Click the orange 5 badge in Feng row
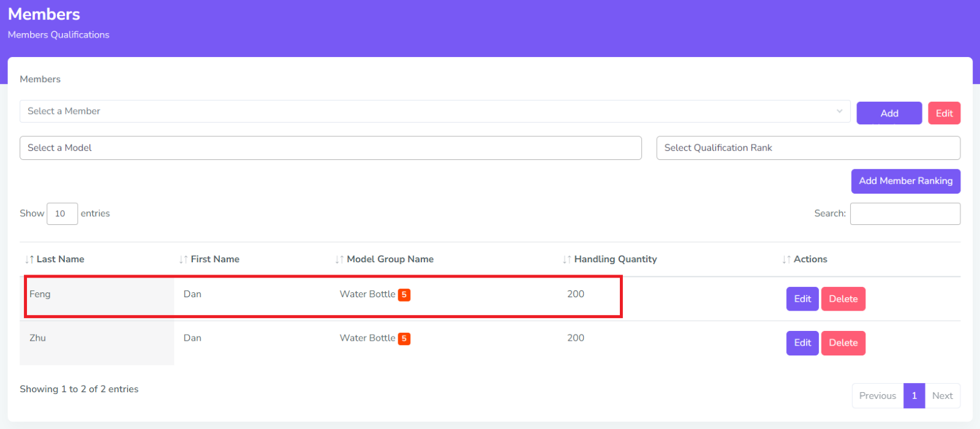 (x=404, y=295)
